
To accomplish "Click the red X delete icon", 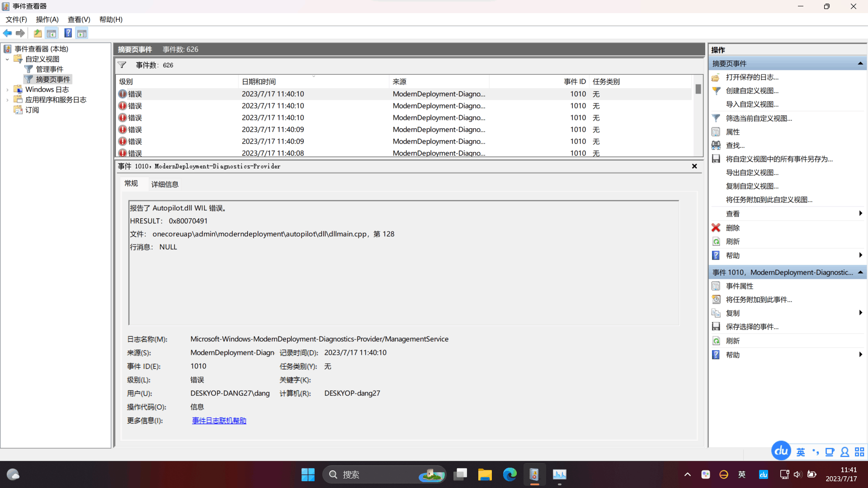I will pyautogui.click(x=716, y=228).
